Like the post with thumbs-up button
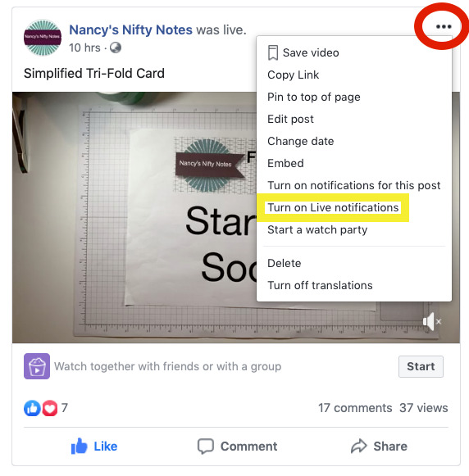 [x=93, y=447]
